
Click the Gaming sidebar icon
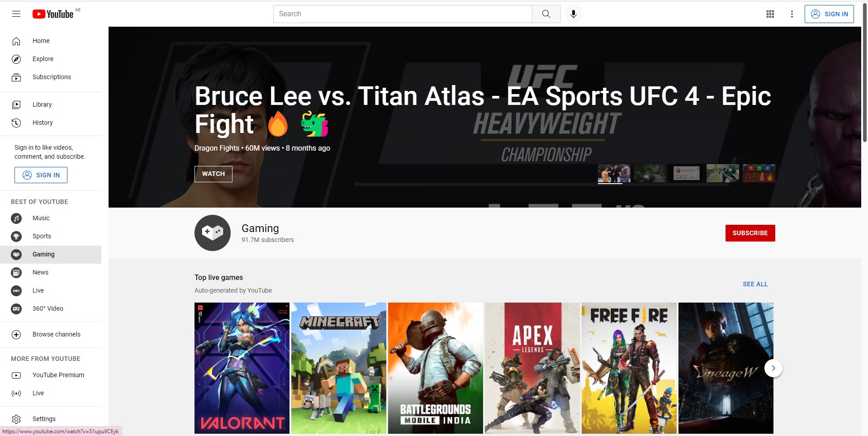pyautogui.click(x=16, y=255)
